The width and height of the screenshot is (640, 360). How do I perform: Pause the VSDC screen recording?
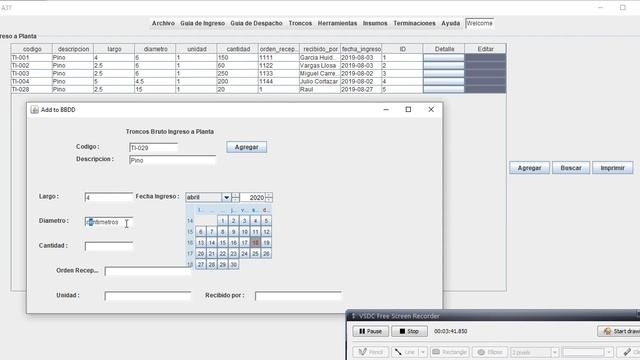(371, 331)
